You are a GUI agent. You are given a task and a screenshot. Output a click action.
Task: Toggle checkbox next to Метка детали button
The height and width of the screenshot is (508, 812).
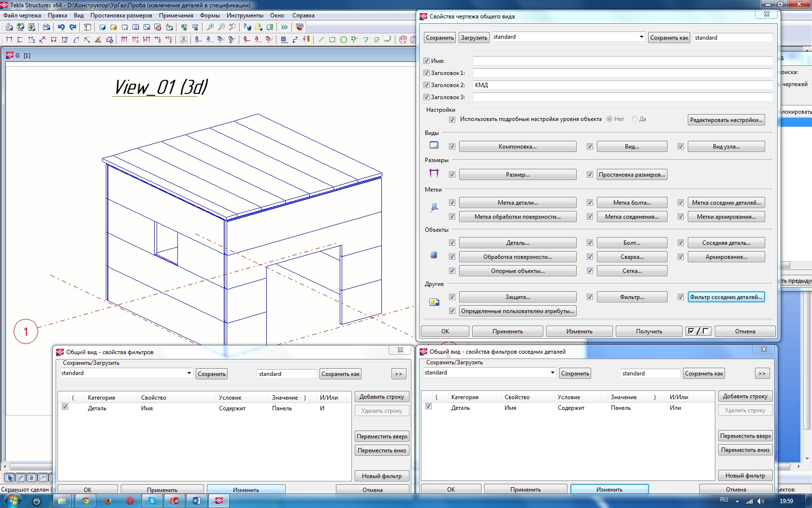coord(452,203)
